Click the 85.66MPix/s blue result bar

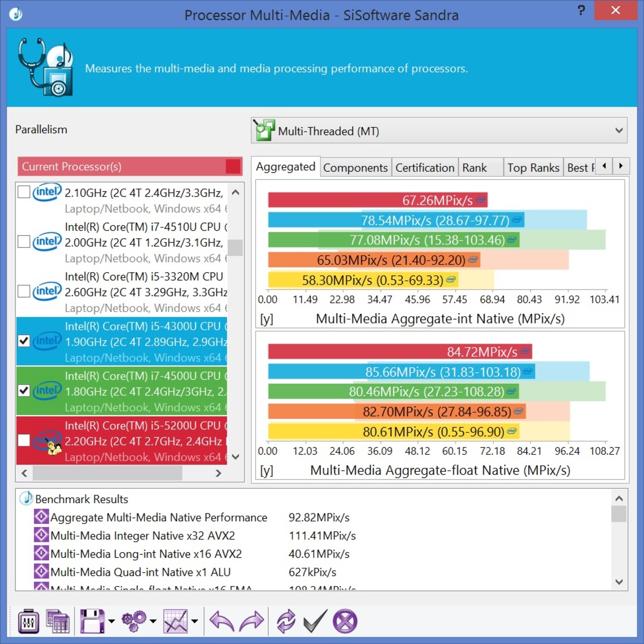[401, 372]
